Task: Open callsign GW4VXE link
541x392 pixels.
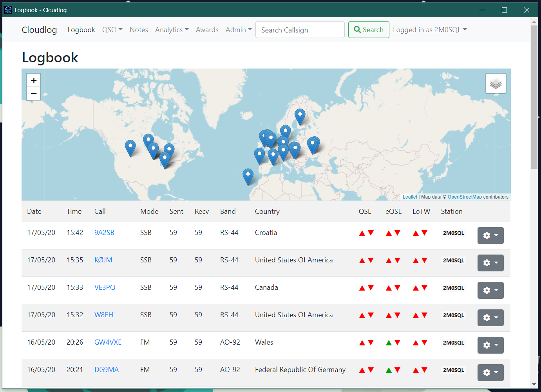Action: (x=108, y=342)
